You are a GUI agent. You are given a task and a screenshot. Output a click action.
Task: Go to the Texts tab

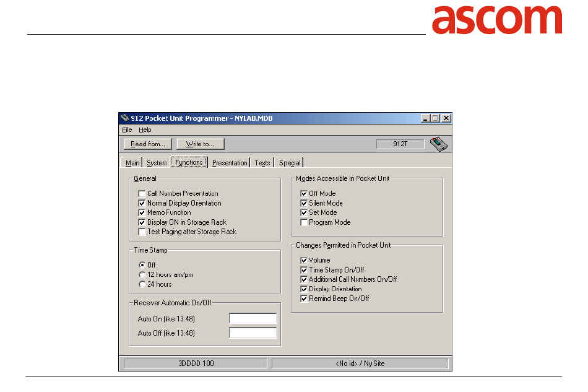[x=262, y=163]
